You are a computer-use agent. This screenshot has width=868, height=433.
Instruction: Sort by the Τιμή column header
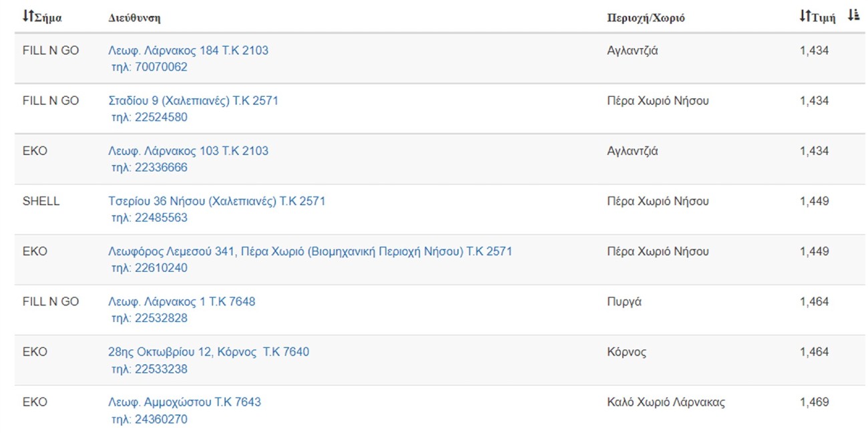[x=823, y=18]
